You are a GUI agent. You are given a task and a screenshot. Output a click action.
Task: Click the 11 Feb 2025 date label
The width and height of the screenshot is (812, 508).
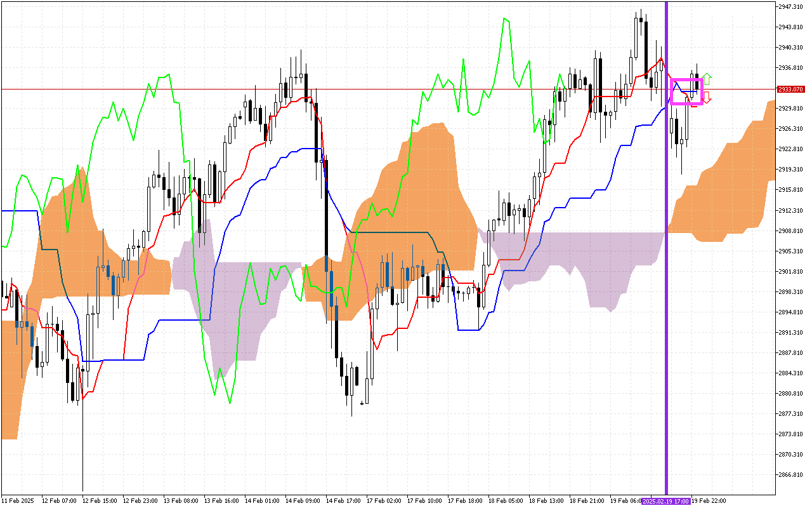point(18,501)
